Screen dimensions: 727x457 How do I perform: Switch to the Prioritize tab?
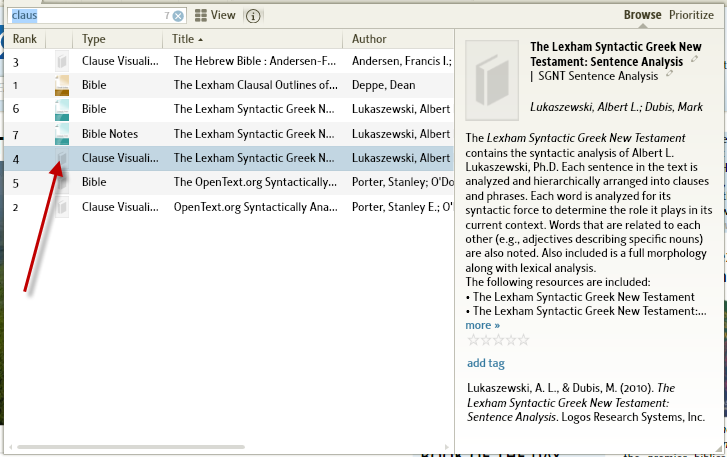[691, 15]
